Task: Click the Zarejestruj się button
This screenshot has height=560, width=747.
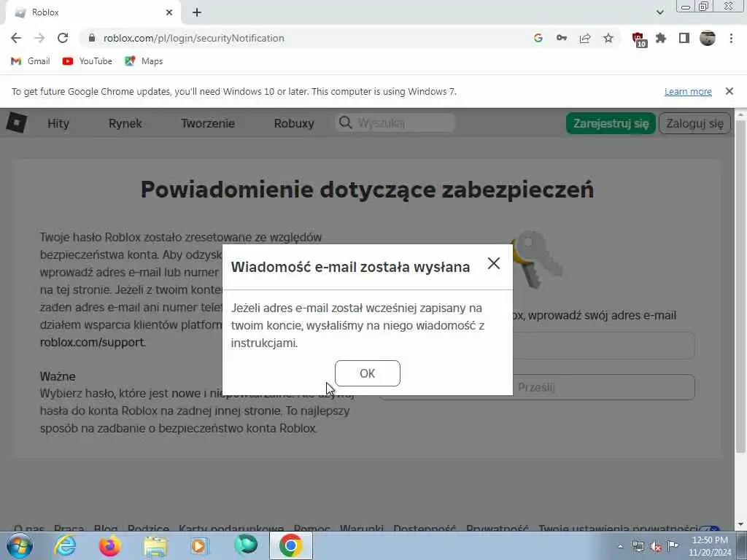Action: coord(611,123)
